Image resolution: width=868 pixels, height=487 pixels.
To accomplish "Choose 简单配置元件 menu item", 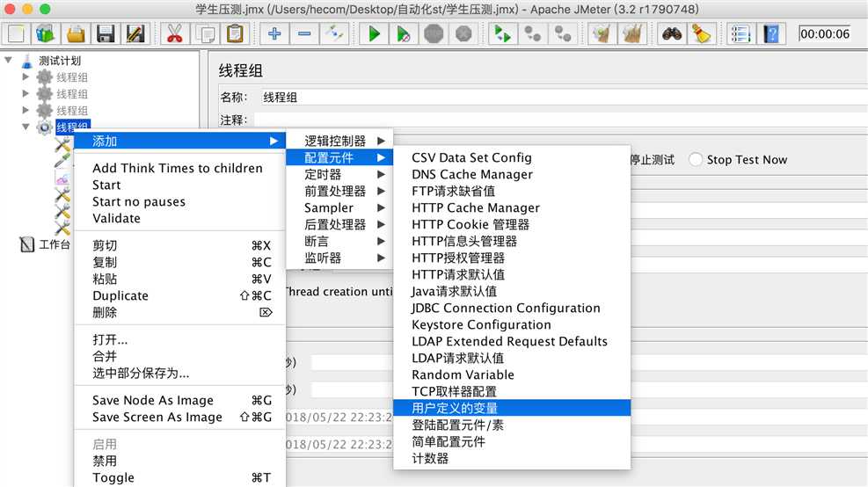I will coord(512,441).
